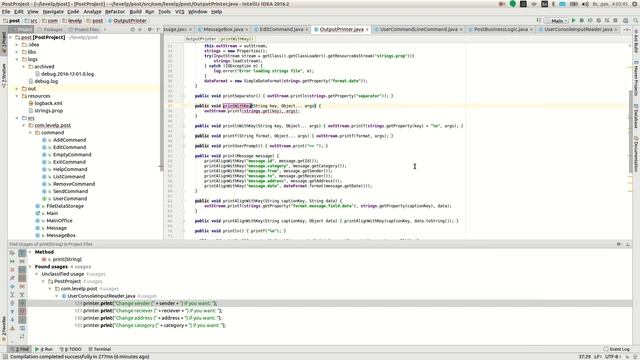640x360 pixels.
Task: Open Event Log in status bar
Action: tap(617, 349)
